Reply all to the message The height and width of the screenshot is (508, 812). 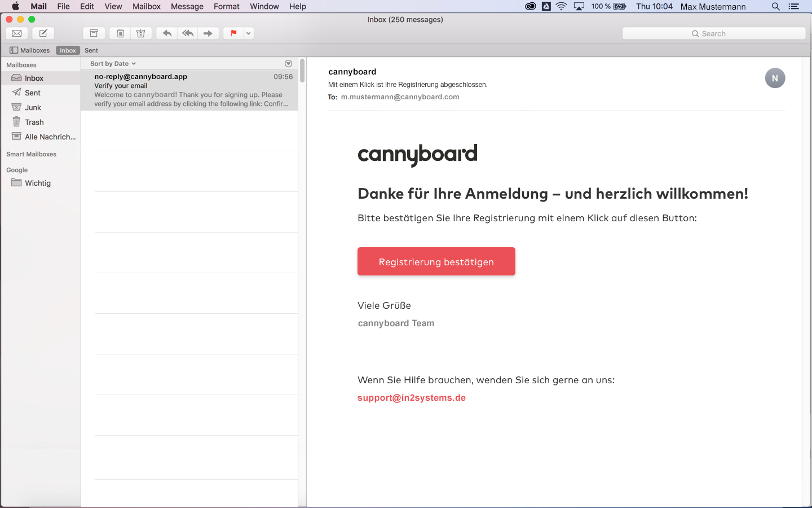(x=188, y=33)
